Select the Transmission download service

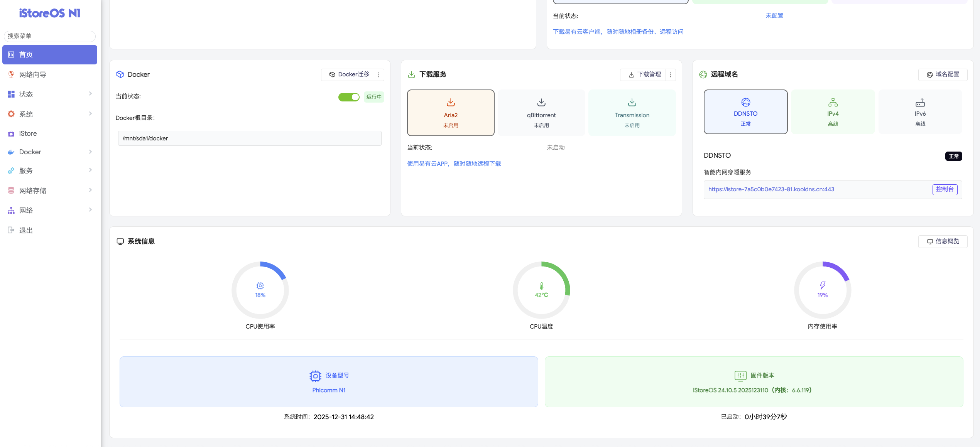(632, 112)
